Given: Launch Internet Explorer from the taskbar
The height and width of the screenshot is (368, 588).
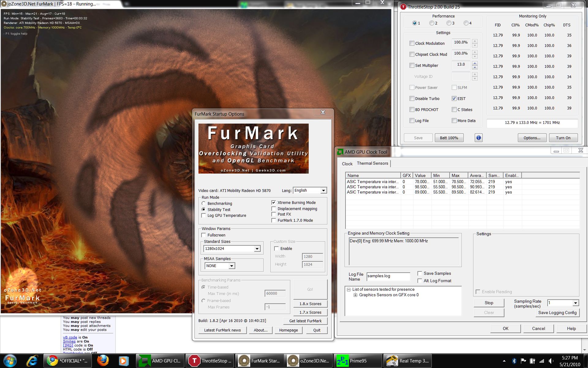Looking at the screenshot, I should pos(32,361).
